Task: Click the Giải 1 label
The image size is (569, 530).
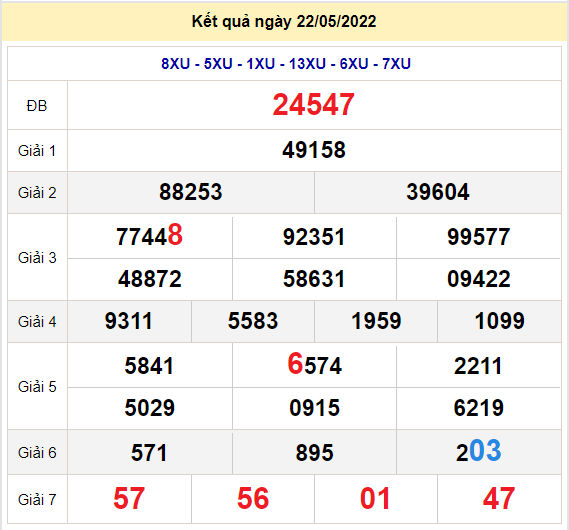Action: (x=37, y=151)
